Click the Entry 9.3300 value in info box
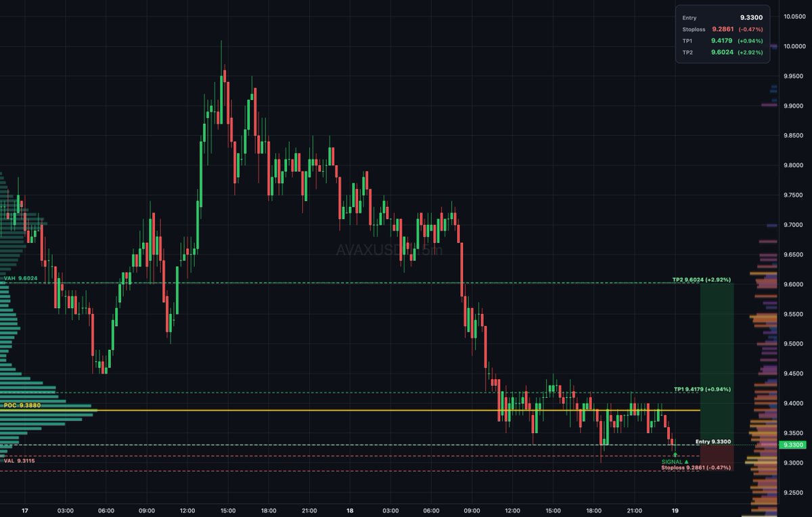 pyautogui.click(x=751, y=18)
